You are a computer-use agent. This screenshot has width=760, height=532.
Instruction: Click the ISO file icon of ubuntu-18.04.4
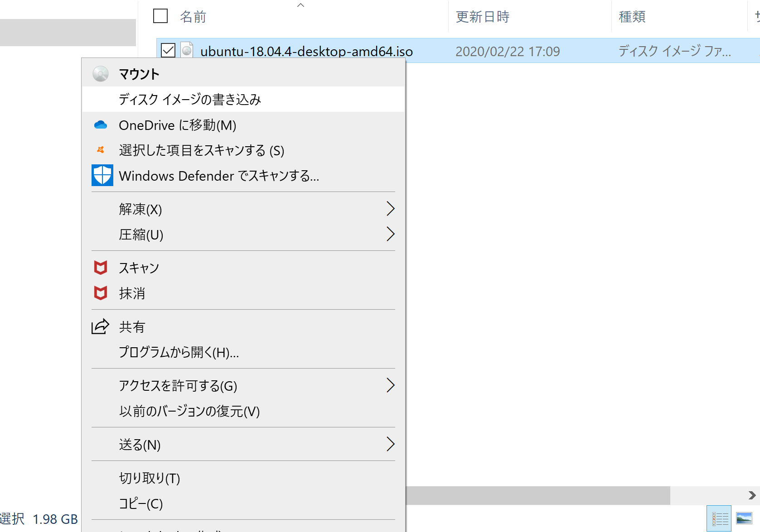point(187,50)
